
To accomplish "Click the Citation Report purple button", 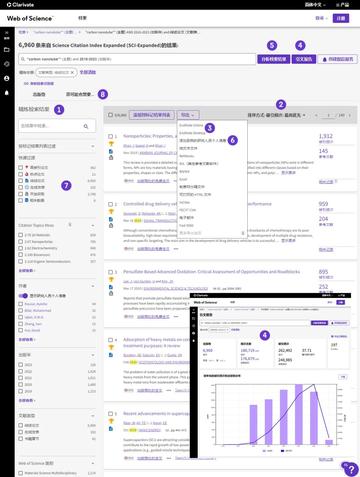I will tap(304, 59).
